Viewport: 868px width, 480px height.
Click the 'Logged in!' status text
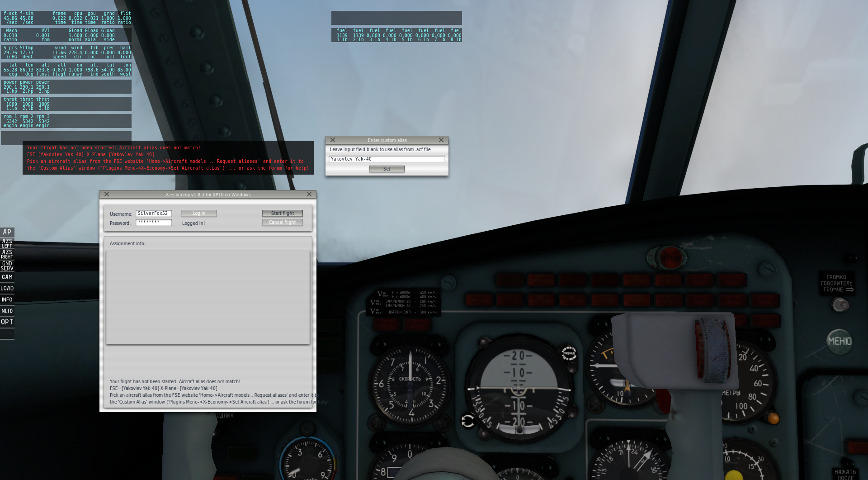coord(193,223)
